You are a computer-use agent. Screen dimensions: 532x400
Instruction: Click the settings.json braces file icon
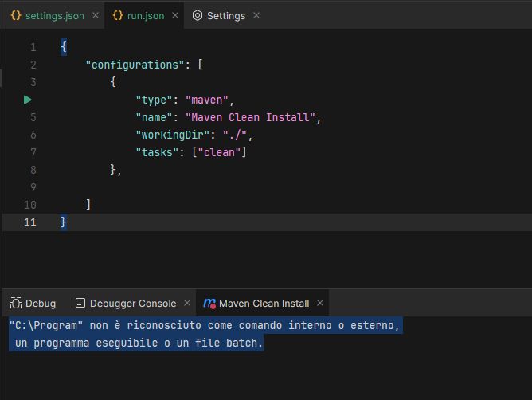(16, 15)
